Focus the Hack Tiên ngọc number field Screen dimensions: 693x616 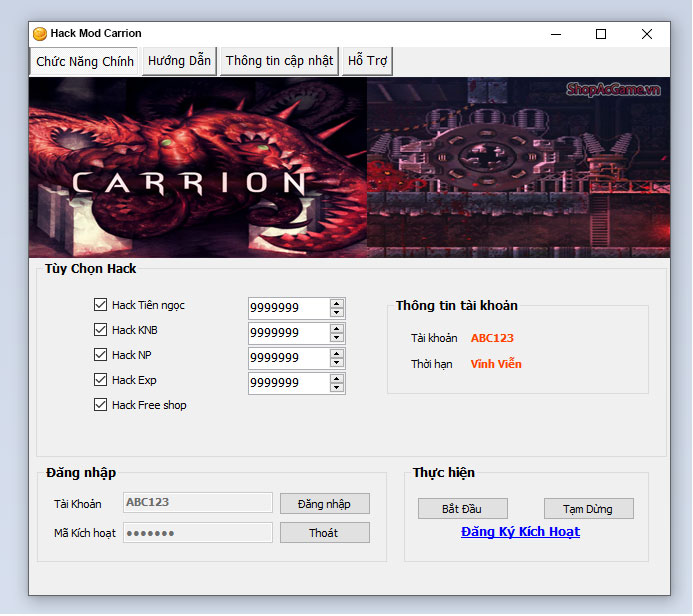click(289, 308)
